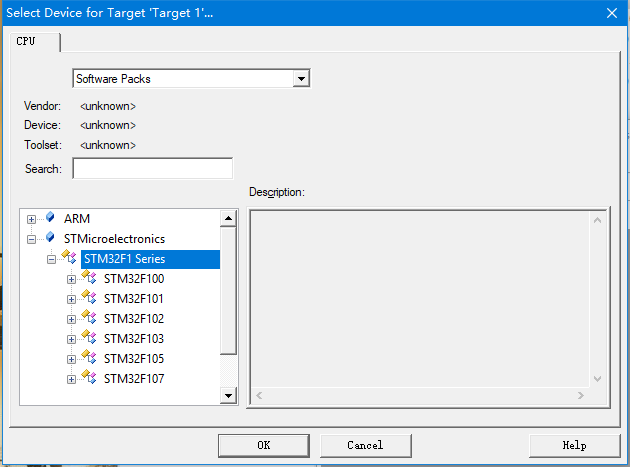Image resolution: width=630 pixels, height=467 pixels.
Task: Click the STM32F102 subfamily icon
Action: point(89,317)
